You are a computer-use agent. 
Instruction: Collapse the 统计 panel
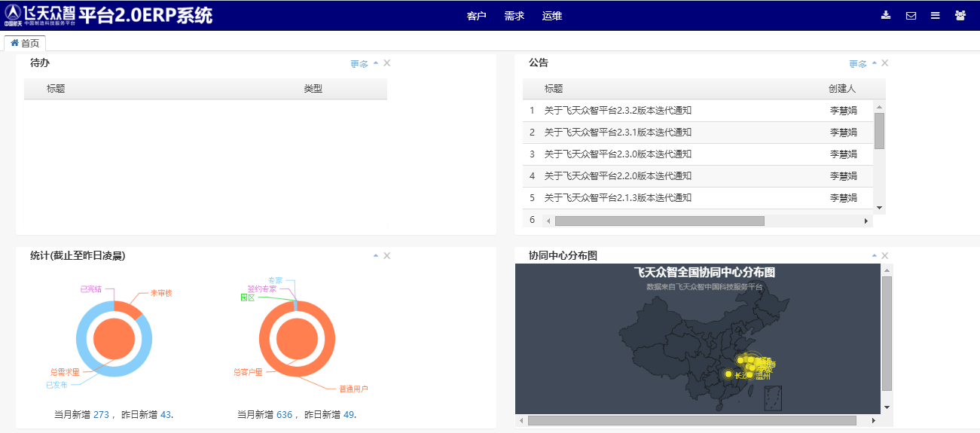point(376,256)
